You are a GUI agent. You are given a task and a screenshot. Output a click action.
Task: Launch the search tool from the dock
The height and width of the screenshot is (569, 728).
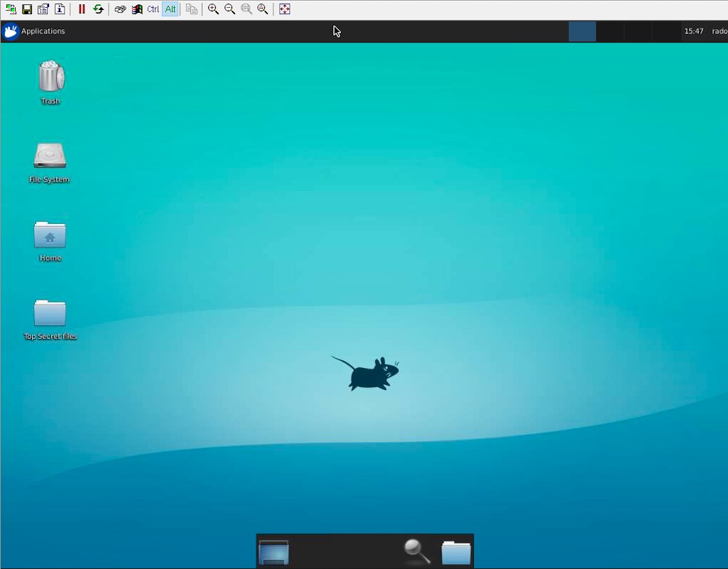point(415,551)
